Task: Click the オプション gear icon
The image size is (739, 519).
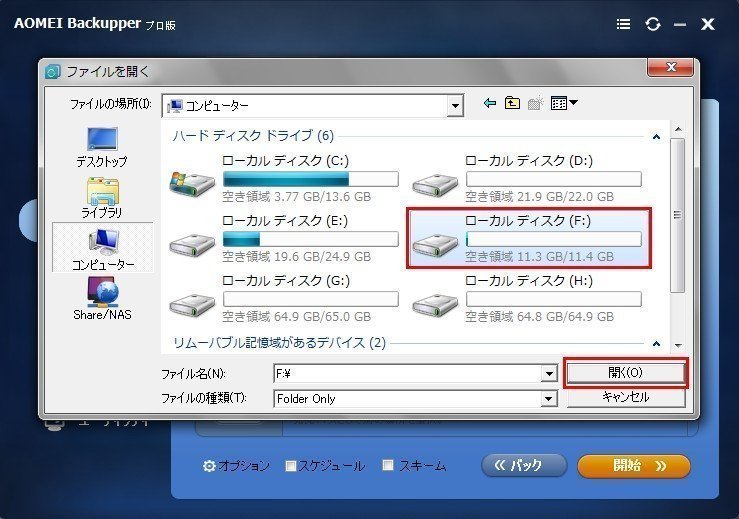Action: click(x=209, y=466)
